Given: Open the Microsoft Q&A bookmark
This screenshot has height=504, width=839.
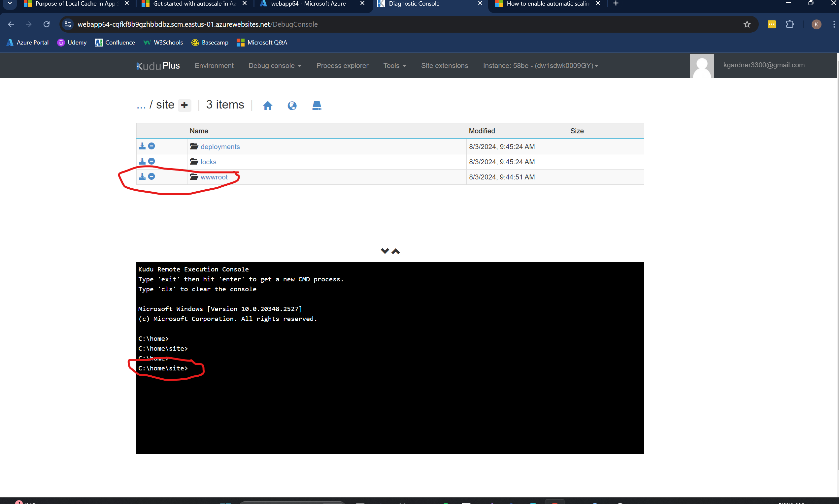Looking at the screenshot, I should (x=262, y=43).
